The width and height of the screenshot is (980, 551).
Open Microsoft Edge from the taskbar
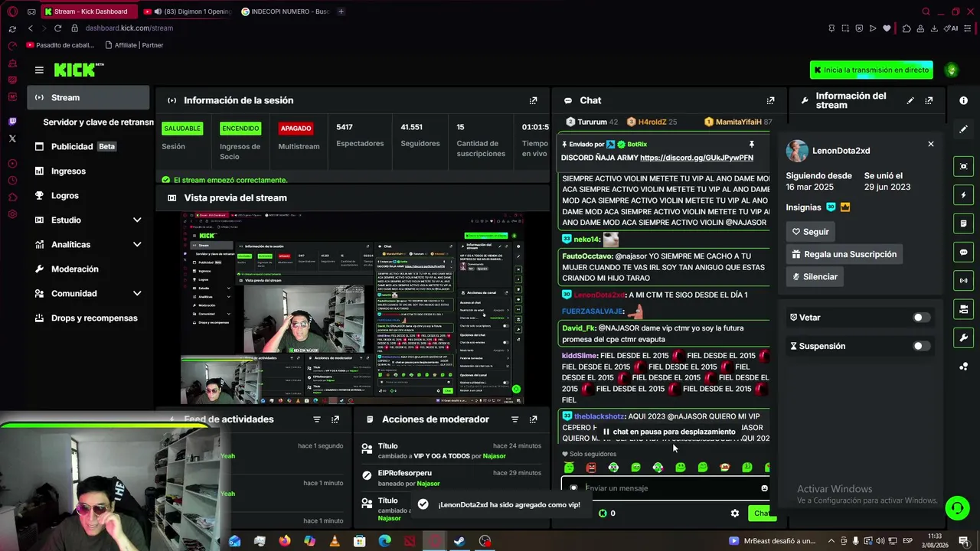384,541
